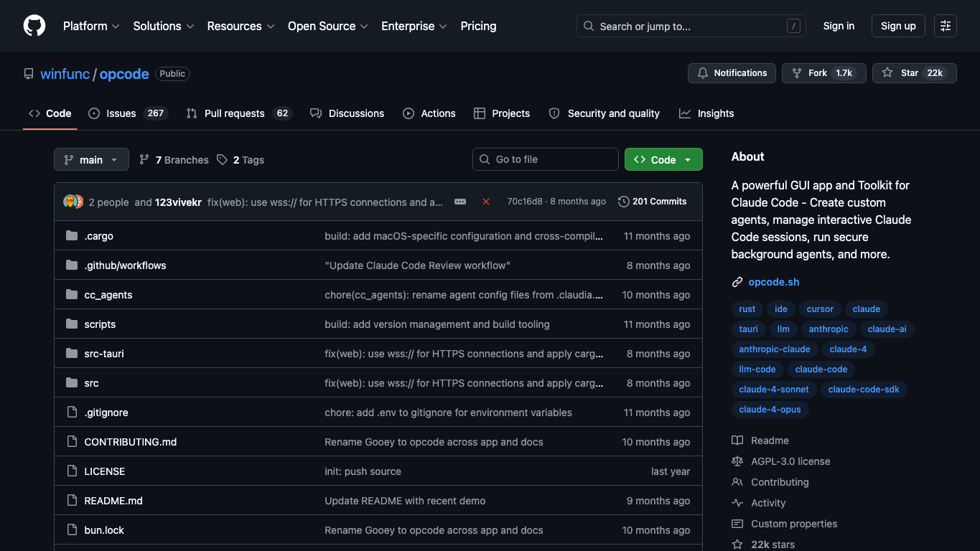Click the .cargo folder icon
This screenshot has width=980, height=551.
coord(72,236)
